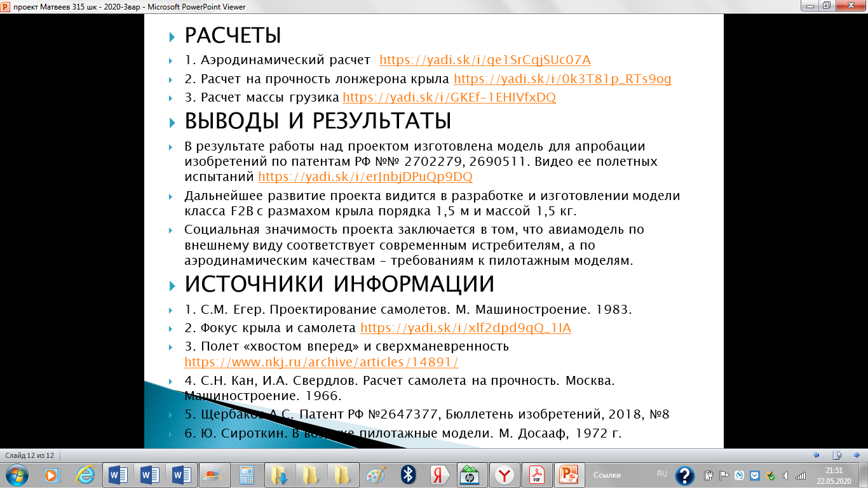Switch to Yandex Browser in the taskbar
The image size is (868, 489).
click(x=505, y=475)
